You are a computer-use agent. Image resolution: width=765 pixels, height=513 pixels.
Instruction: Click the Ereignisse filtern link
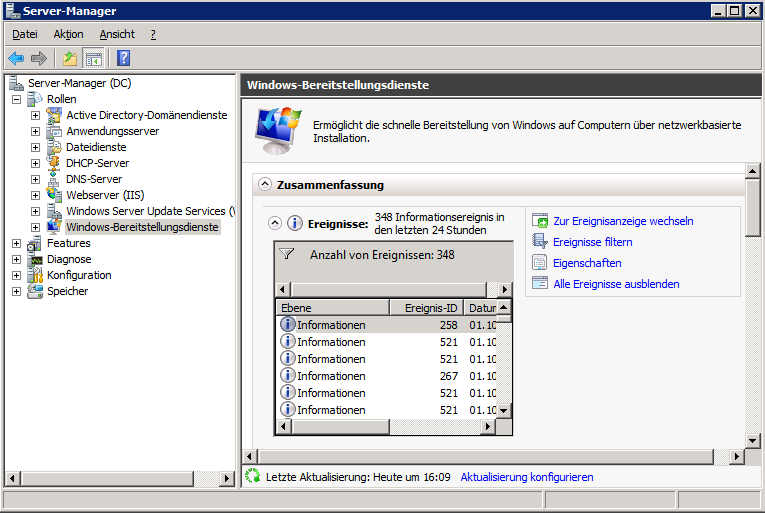[592, 242]
